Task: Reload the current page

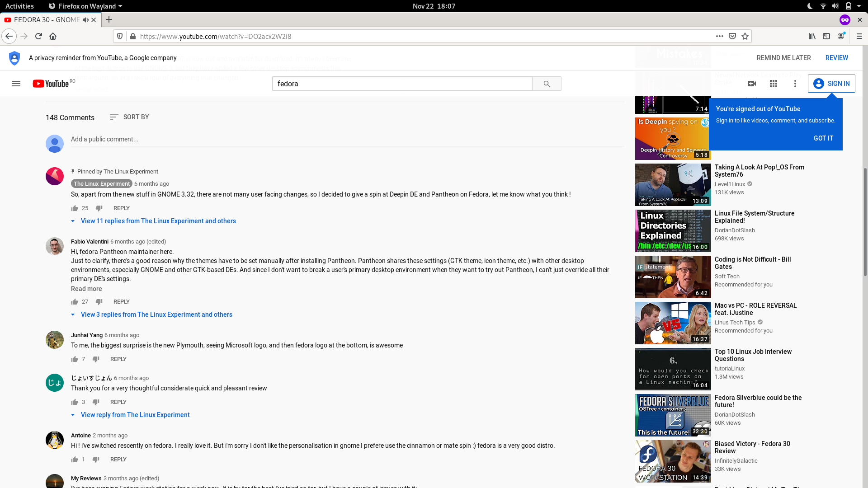Action: tap(38, 36)
